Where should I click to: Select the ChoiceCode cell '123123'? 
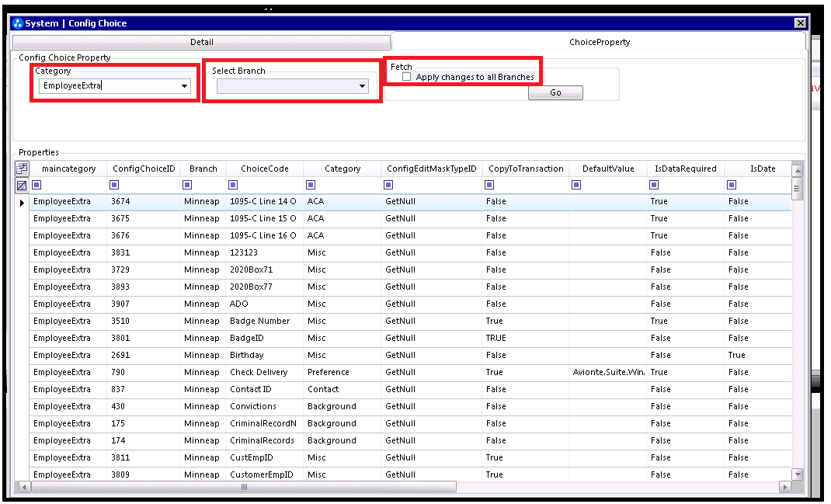pyautogui.click(x=265, y=253)
